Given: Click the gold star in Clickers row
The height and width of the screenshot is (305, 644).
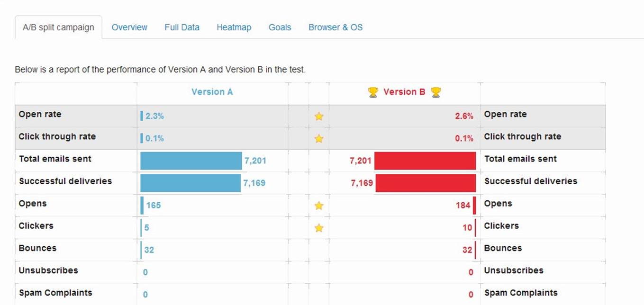Looking at the screenshot, I should click(319, 228).
